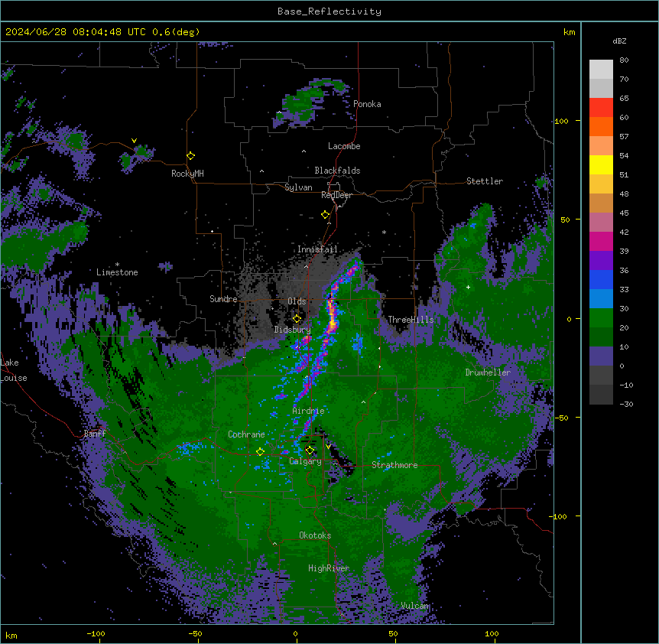Viewport: 659px width, 644px height.
Task: Click the yellow diamond marker south of RedDeer
Action: tap(326, 215)
